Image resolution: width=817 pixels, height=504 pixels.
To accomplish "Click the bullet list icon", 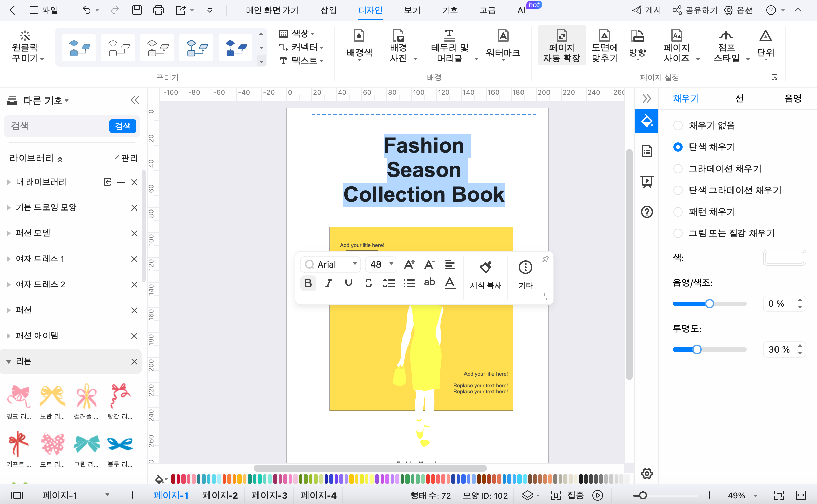I will pyautogui.click(x=409, y=283).
